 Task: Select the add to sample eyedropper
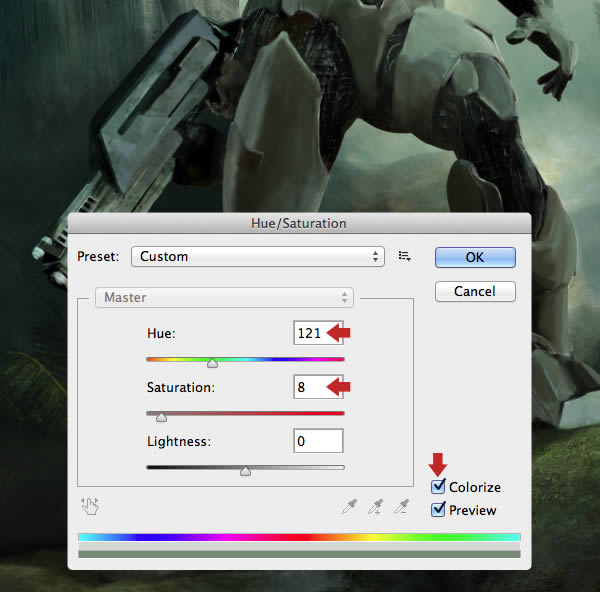pos(376,507)
